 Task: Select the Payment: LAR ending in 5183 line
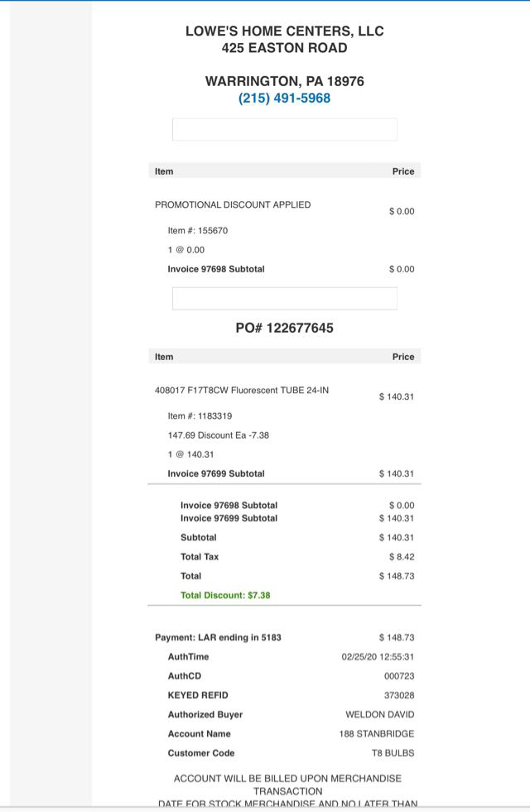pyautogui.click(x=218, y=637)
